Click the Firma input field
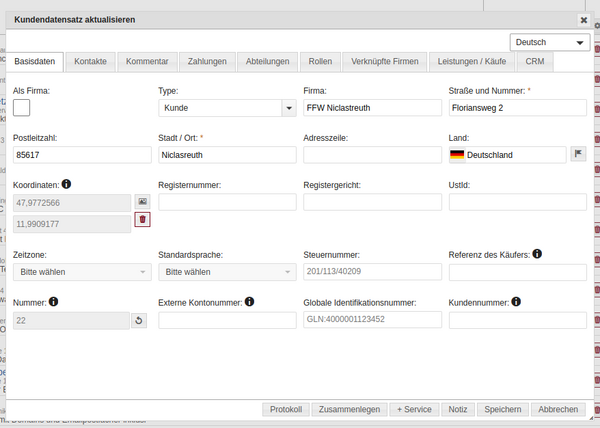Screen dimensions: 600x428 coord(371,107)
